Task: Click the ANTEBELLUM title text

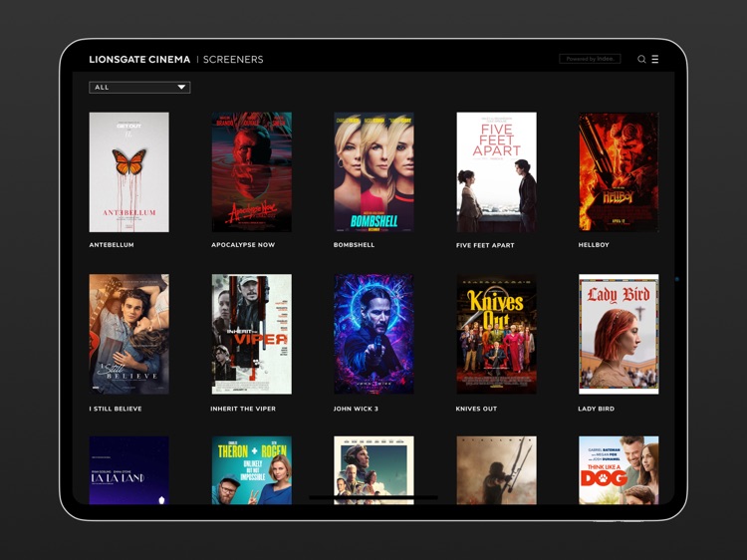Action: [112, 245]
